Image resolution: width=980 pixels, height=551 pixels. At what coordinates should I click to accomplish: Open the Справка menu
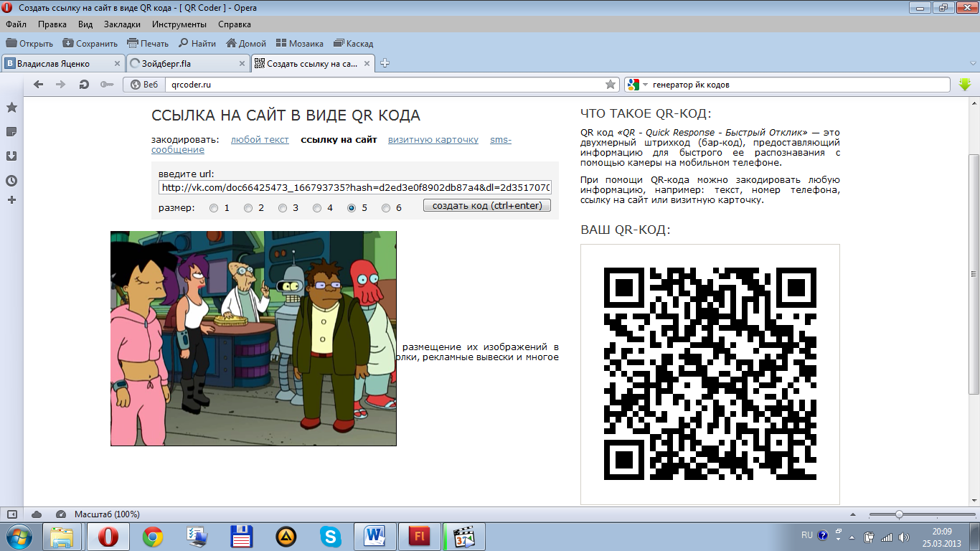point(235,24)
